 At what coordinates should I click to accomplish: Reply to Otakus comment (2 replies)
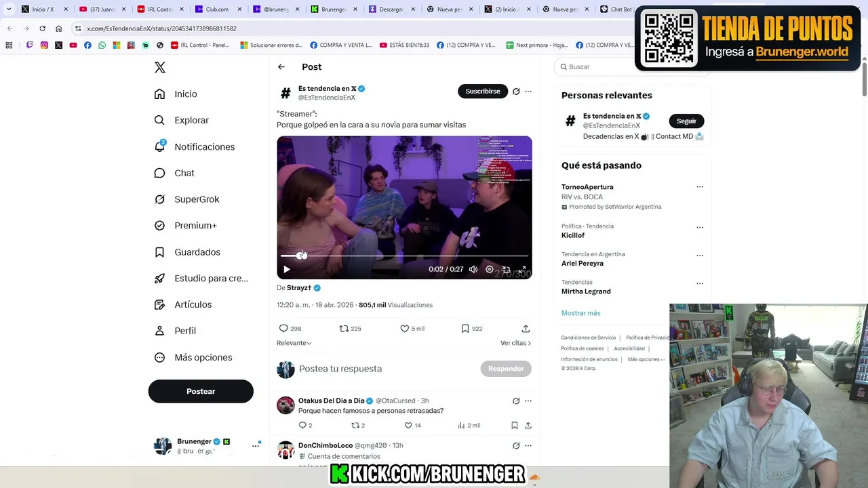coord(305,426)
